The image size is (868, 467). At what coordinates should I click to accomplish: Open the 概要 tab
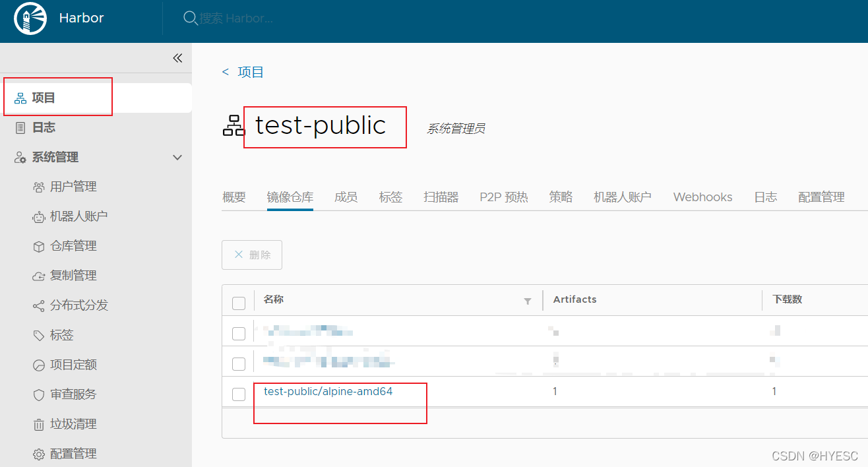pyautogui.click(x=234, y=197)
